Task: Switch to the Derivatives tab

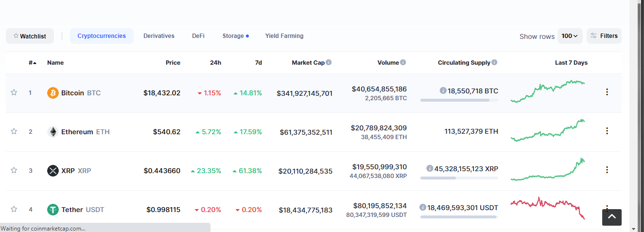Action: (159, 36)
